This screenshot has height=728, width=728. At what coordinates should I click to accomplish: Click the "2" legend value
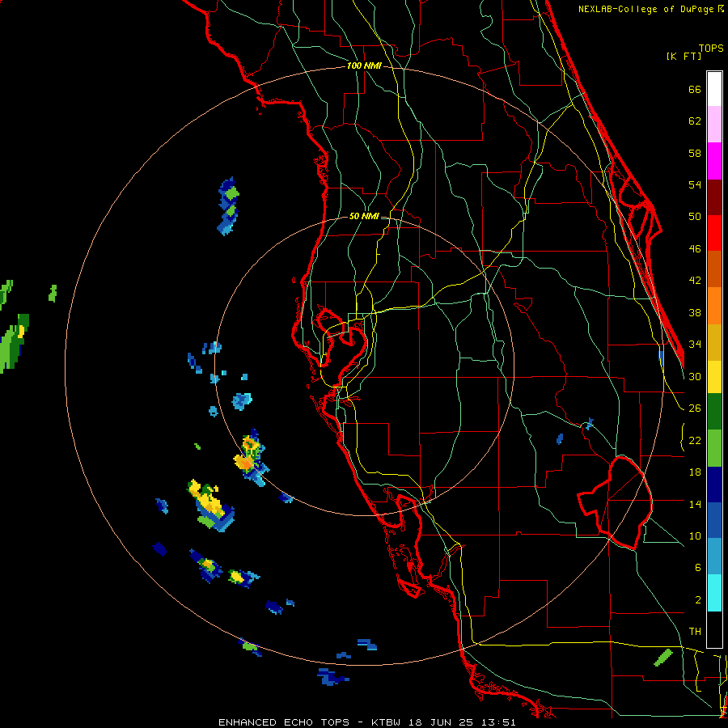point(697,600)
